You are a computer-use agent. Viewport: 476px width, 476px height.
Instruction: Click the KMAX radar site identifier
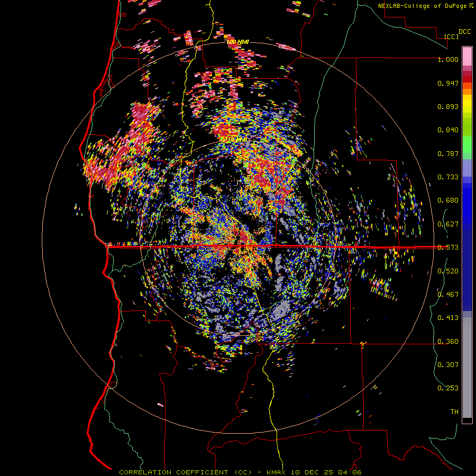[x=276, y=472]
